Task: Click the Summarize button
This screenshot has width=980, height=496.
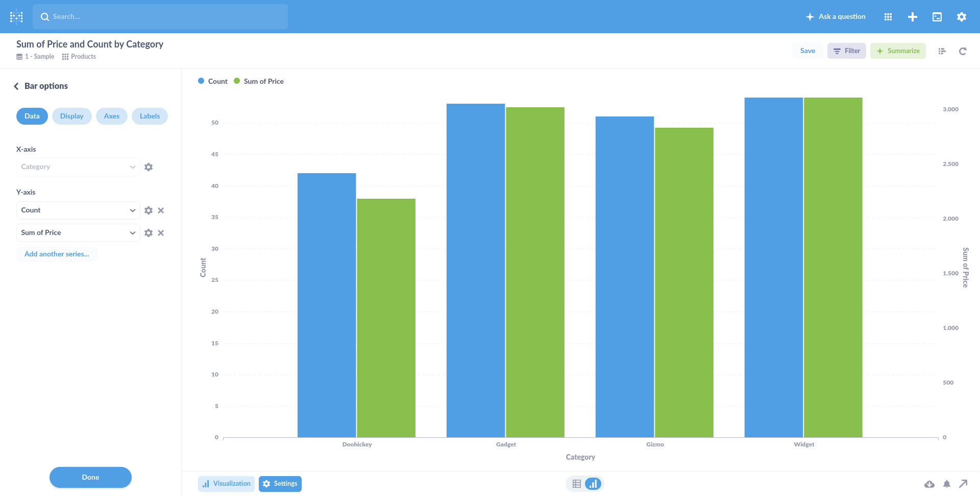Action: click(x=898, y=51)
